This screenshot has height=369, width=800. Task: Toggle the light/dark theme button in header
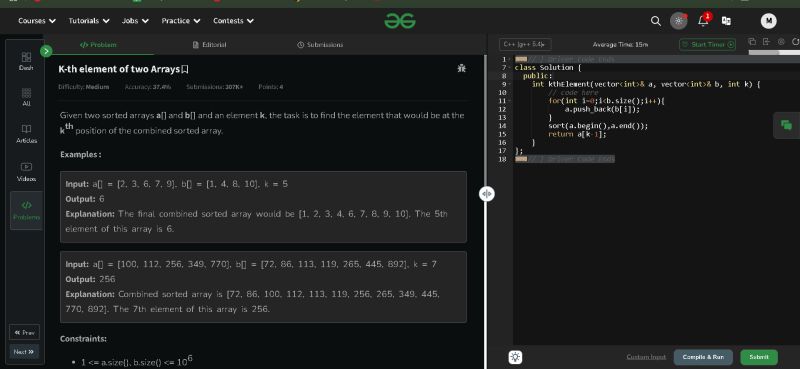click(x=678, y=21)
